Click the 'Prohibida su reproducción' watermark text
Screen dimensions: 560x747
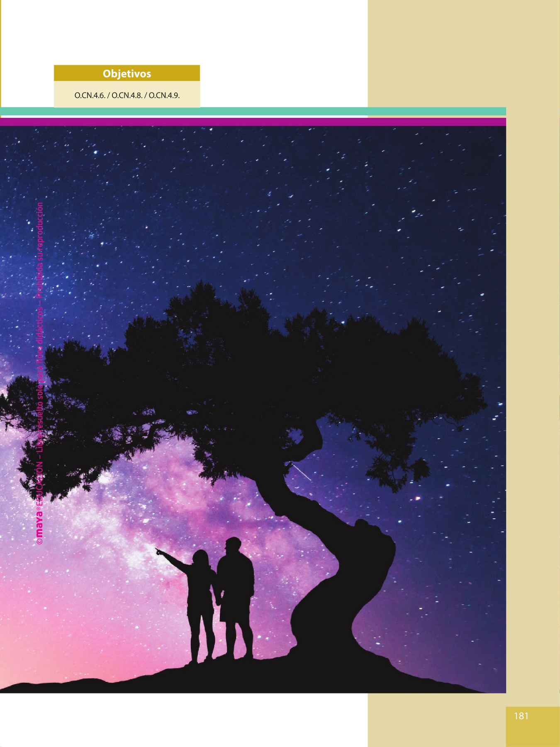pyautogui.click(x=40, y=250)
